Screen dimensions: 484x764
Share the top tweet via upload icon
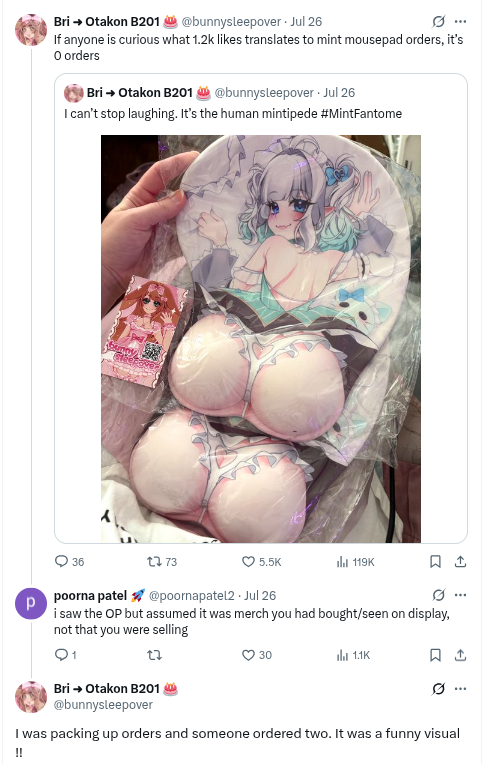click(x=460, y=562)
